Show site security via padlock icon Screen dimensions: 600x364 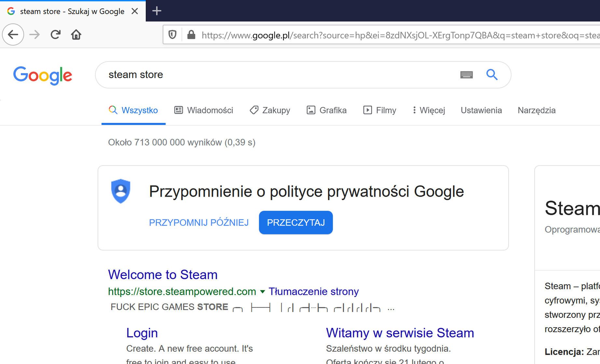[x=191, y=34]
